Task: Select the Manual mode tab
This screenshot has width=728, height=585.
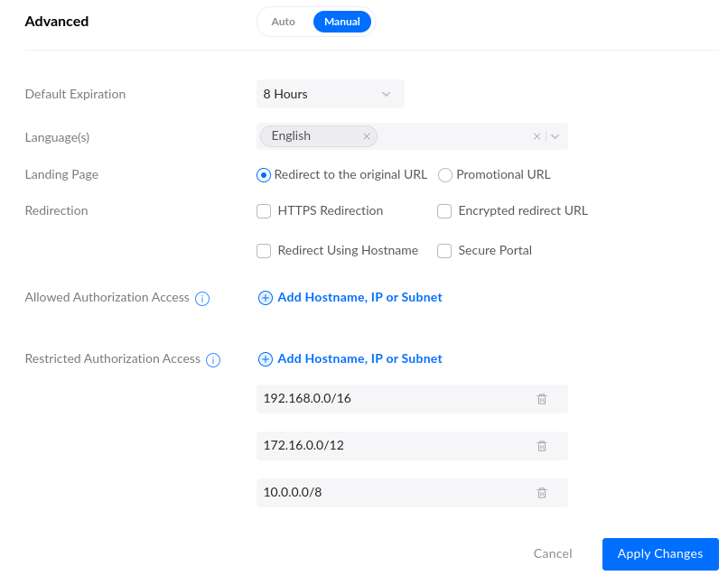Action: 341,22
